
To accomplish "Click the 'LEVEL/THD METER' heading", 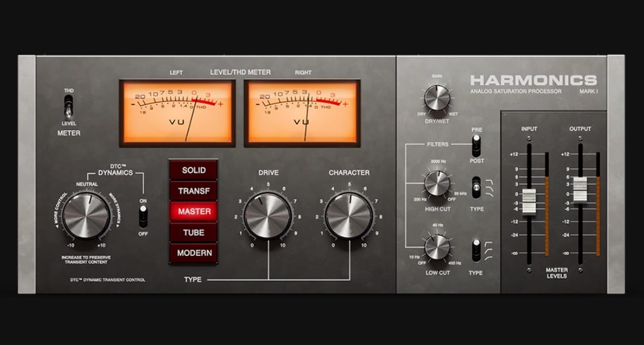I will [x=240, y=72].
